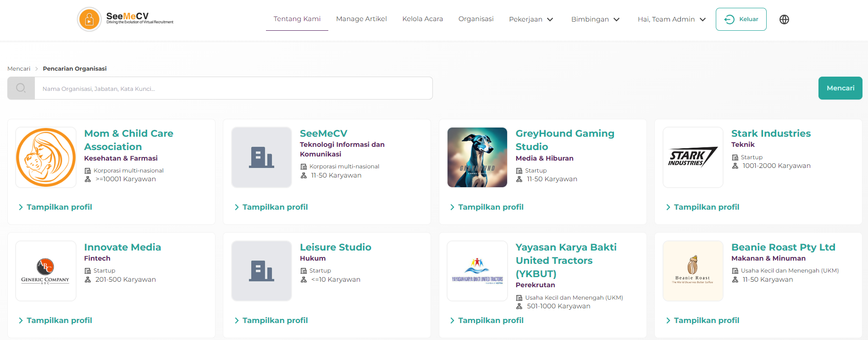Open GreyHound Gaming Studio dog image
Image resolution: width=868 pixels, height=340 pixels.
click(477, 157)
